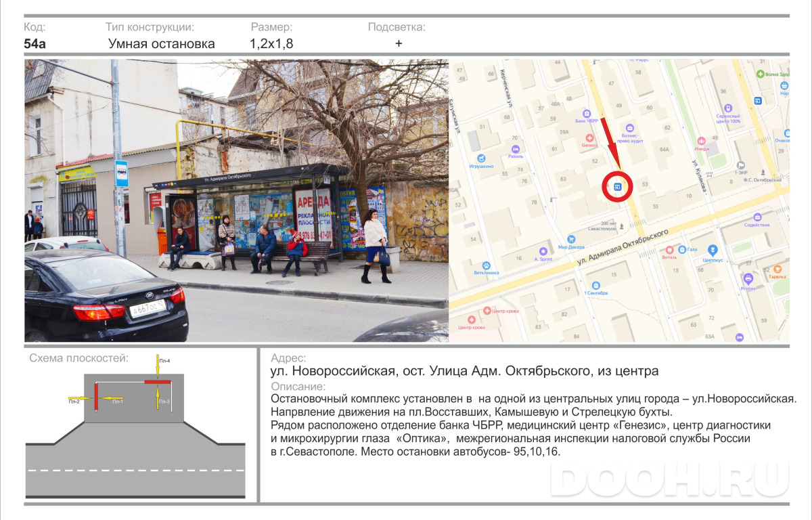Select the Пл-1 label in plane diagram
This screenshot has width=812, height=520.
pyautogui.click(x=118, y=402)
